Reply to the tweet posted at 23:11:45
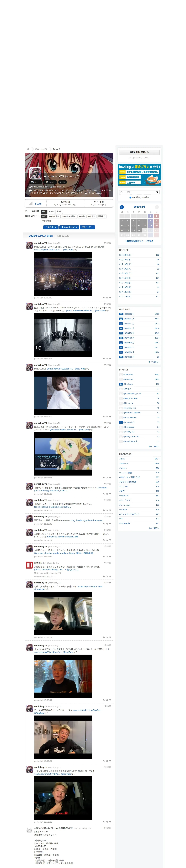 pos(104,477)
